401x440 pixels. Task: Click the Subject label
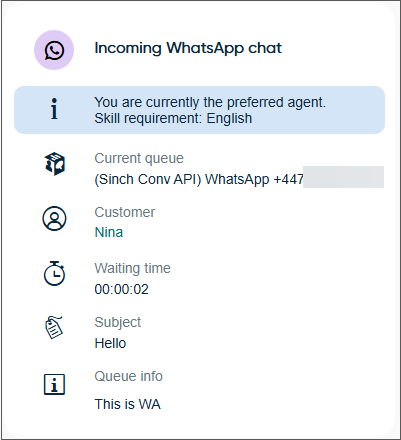coord(118,322)
